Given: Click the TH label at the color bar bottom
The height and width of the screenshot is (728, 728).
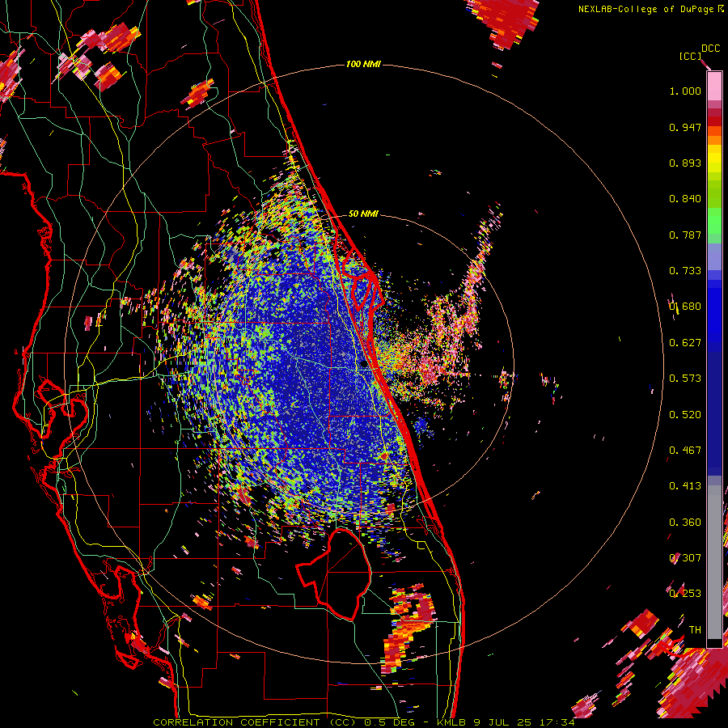Looking at the screenshot, I should click(695, 630).
